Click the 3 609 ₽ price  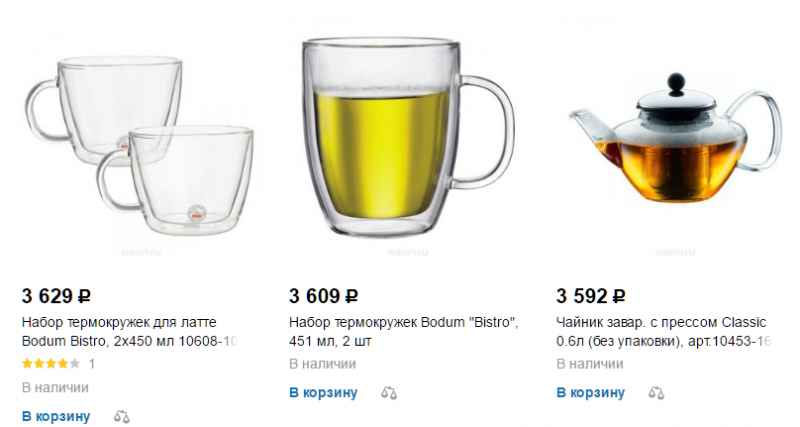323,296
